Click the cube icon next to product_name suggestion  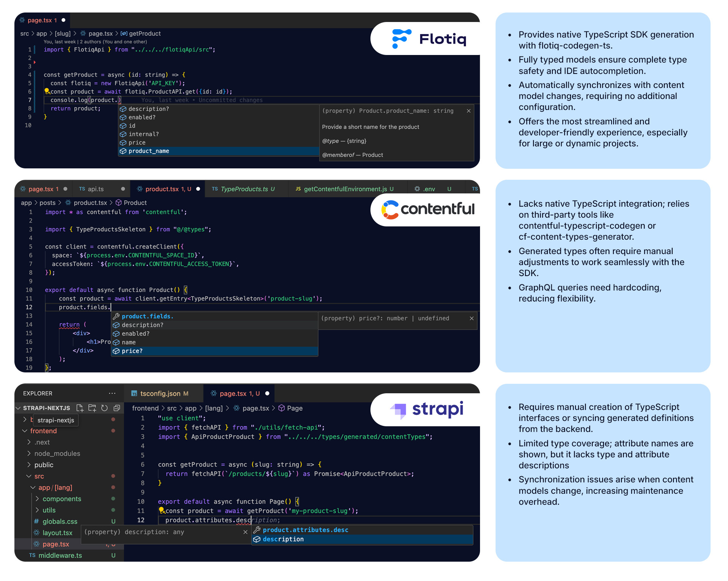click(x=123, y=151)
